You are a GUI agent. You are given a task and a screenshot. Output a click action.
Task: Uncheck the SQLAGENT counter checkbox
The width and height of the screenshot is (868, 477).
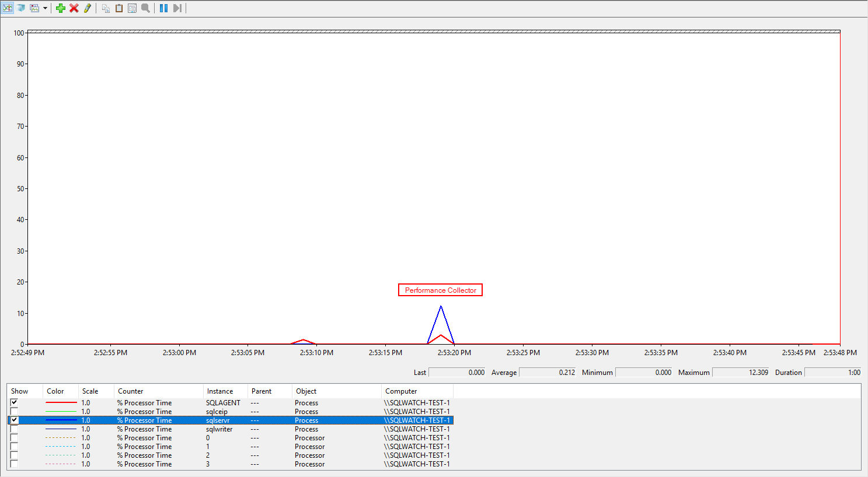[14, 402]
